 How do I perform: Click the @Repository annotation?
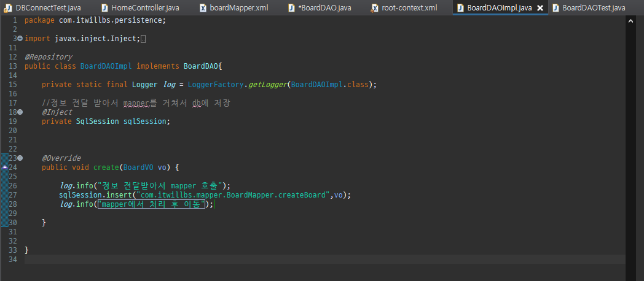(x=49, y=57)
